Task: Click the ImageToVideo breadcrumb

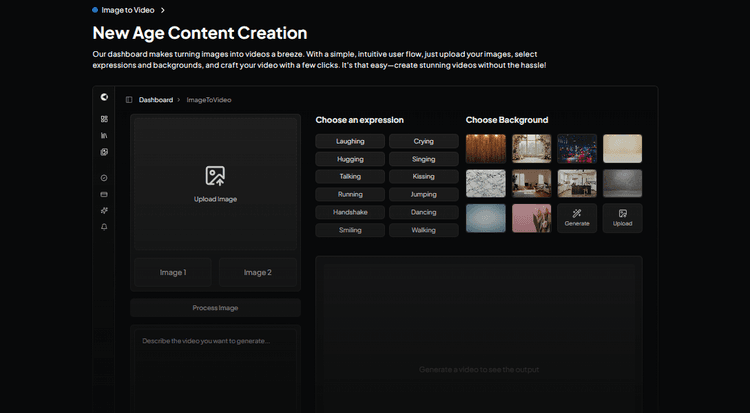Action: coord(209,100)
